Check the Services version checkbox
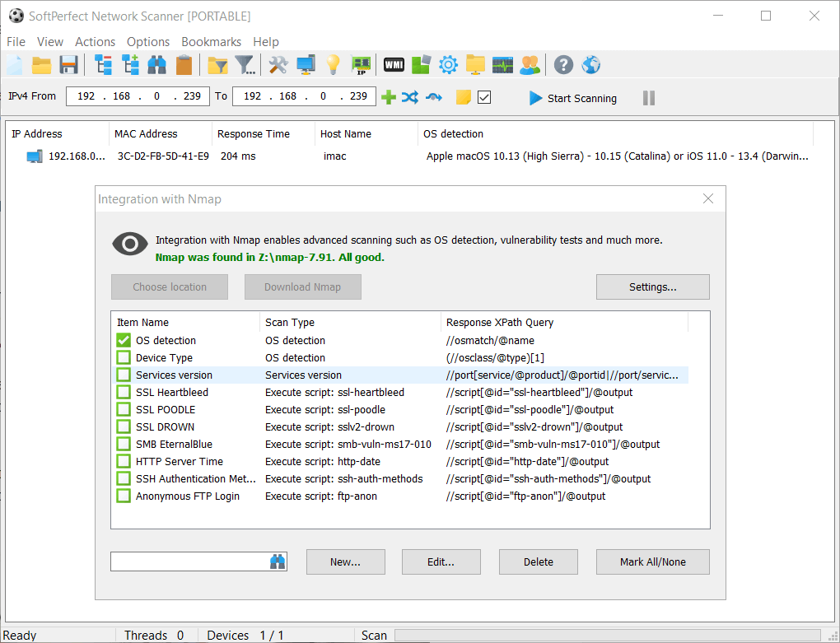Viewport: 840px width, 643px height. [124, 375]
